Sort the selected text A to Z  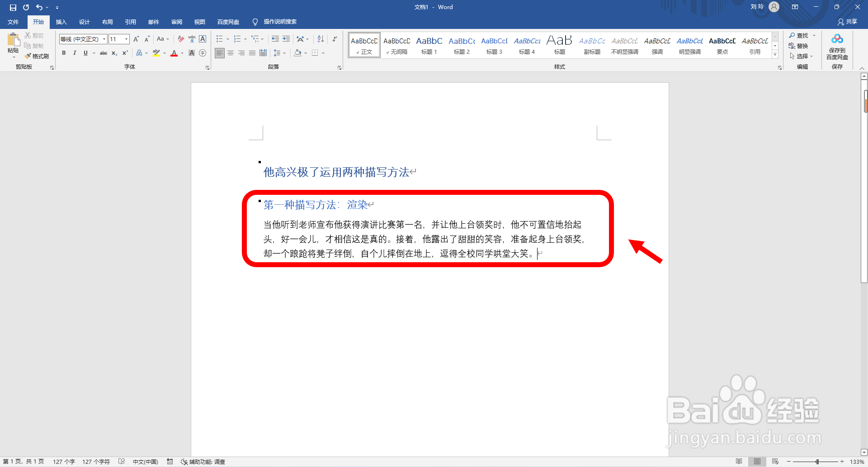click(x=321, y=39)
